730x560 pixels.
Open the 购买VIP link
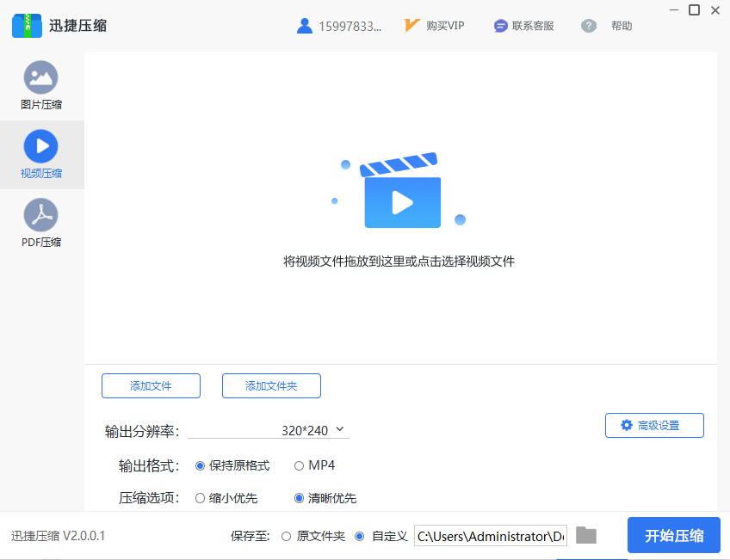[445, 26]
